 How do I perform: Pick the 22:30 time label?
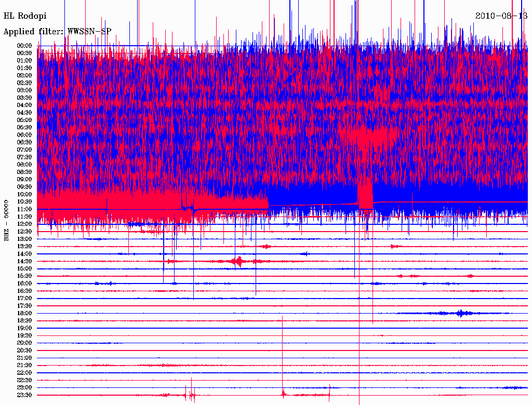click(x=25, y=380)
